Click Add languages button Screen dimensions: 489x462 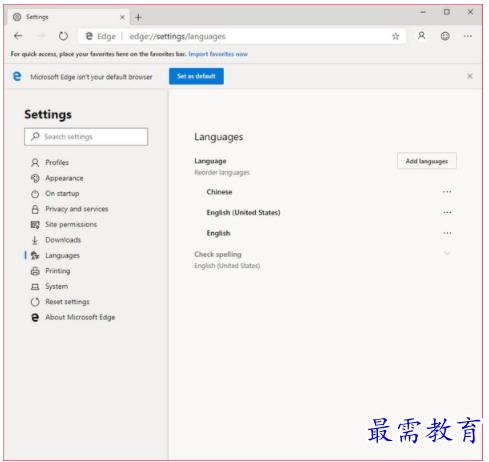pos(427,161)
